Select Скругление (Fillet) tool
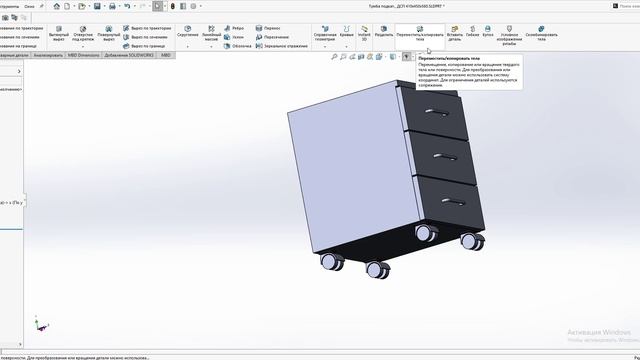The height and width of the screenshot is (360, 640). (188, 31)
